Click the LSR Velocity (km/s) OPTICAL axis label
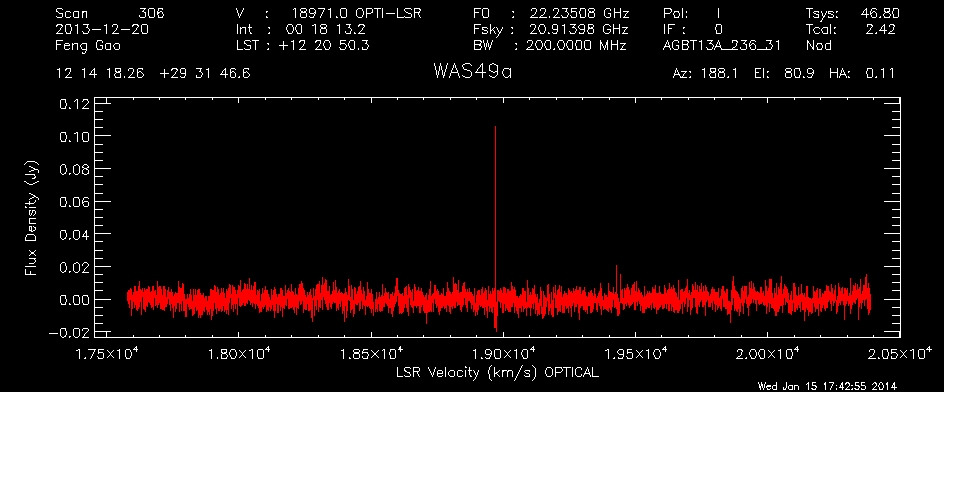The height and width of the screenshot is (490, 962). pyautogui.click(x=497, y=372)
